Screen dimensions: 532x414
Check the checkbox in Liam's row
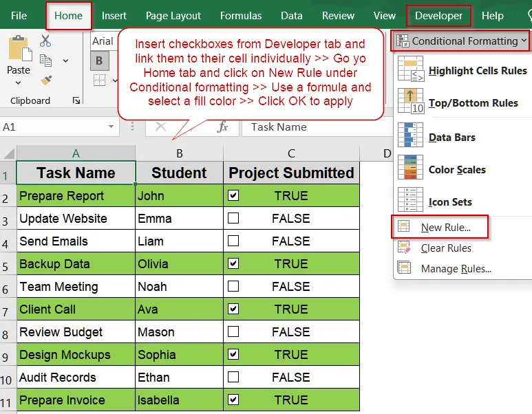click(x=233, y=241)
